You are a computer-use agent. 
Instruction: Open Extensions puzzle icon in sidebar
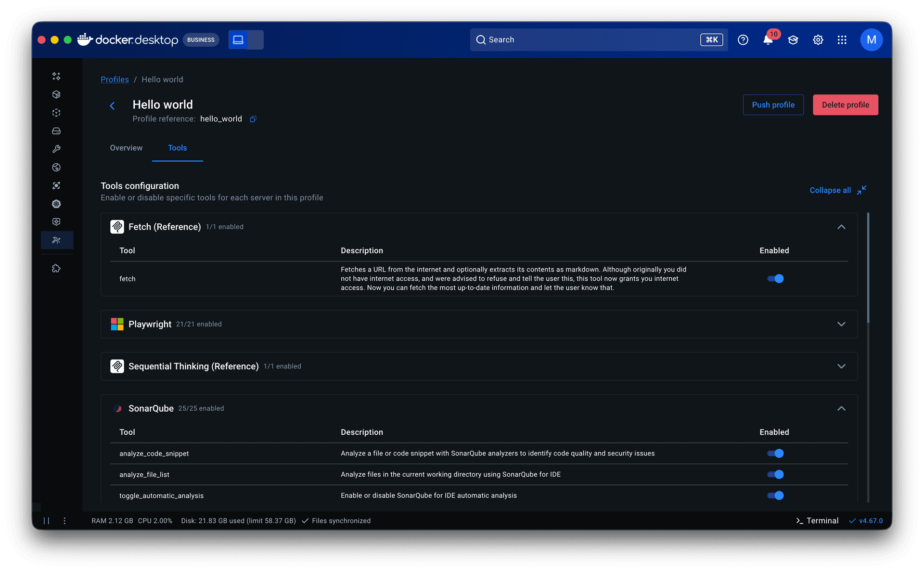tap(56, 268)
